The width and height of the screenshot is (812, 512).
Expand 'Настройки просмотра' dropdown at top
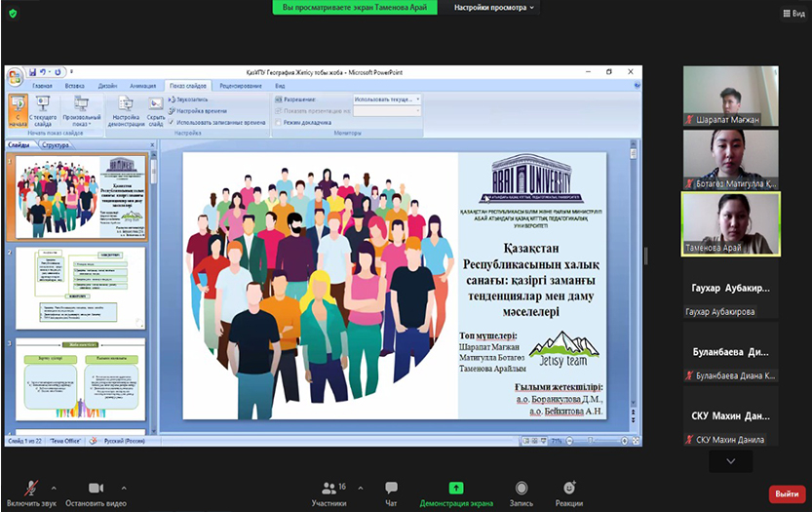[494, 7]
